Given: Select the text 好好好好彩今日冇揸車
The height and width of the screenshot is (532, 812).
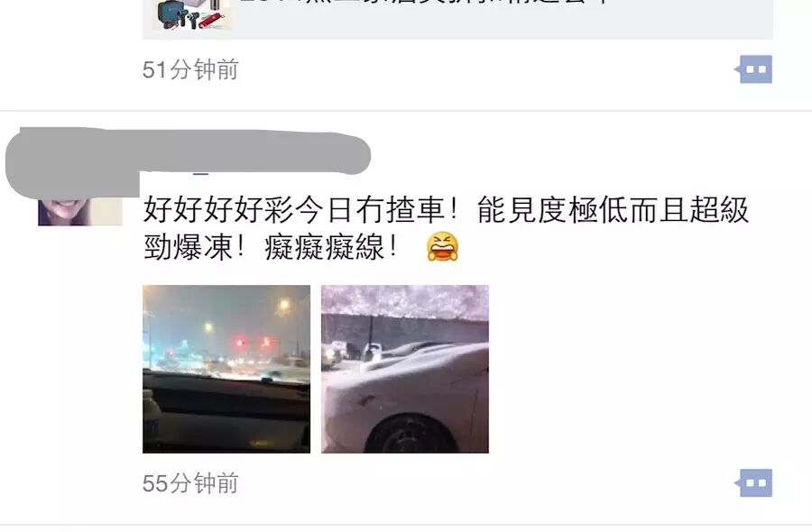Looking at the screenshot, I should [x=294, y=209].
